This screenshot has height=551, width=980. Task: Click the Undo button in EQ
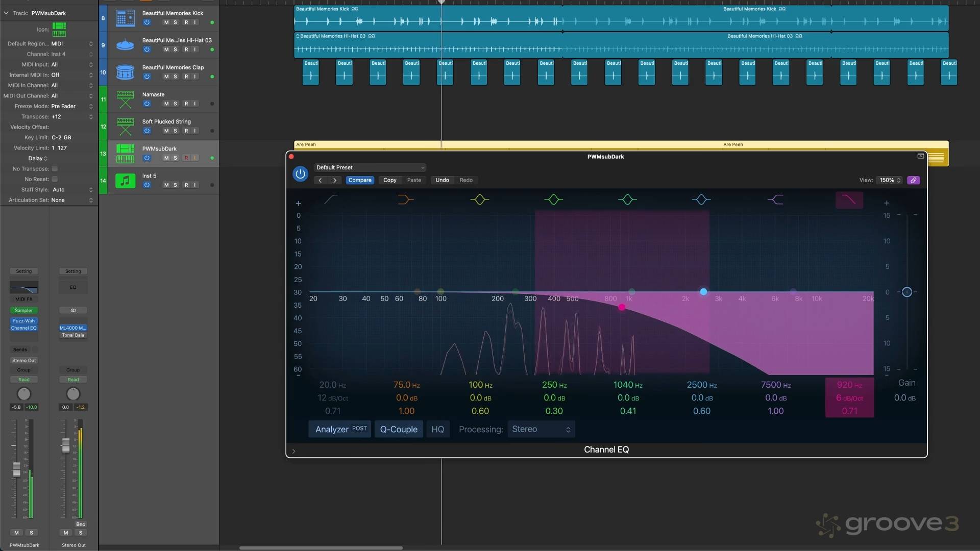pyautogui.click(x=442, y=180)
